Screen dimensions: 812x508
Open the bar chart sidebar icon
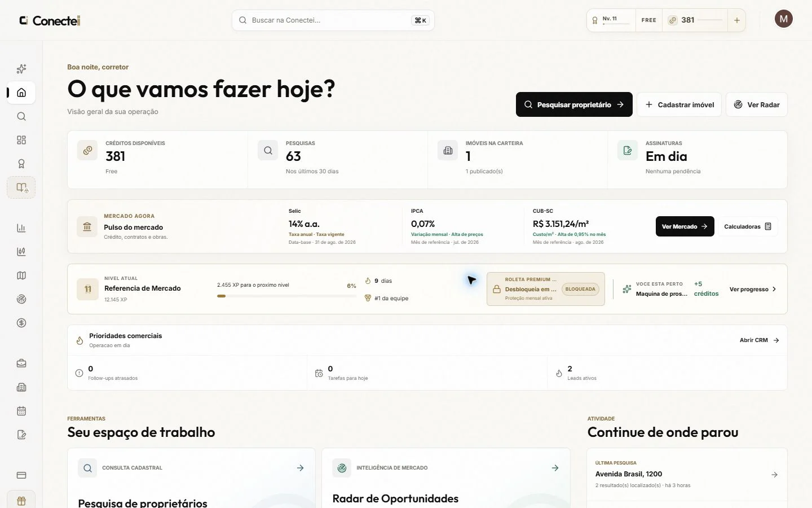(x=21, y=228)
